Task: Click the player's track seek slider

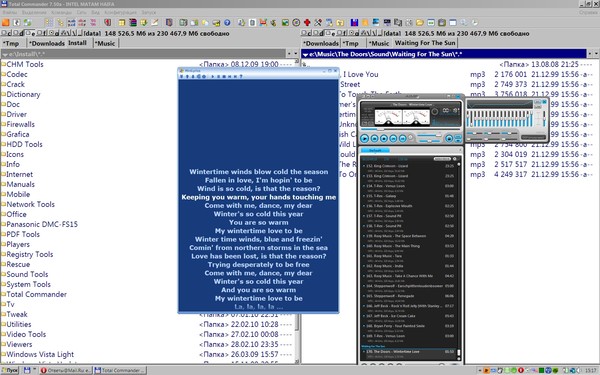Action: click(x=410, y=129)
